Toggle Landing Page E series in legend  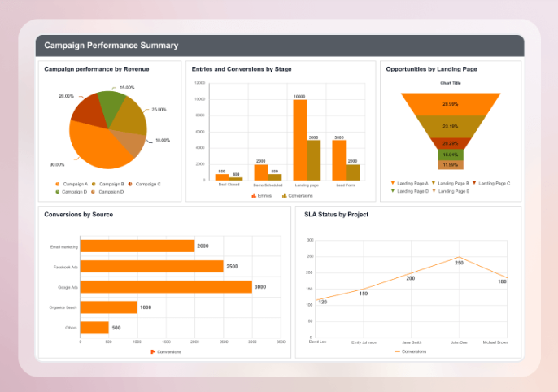[x=433, y=191]
